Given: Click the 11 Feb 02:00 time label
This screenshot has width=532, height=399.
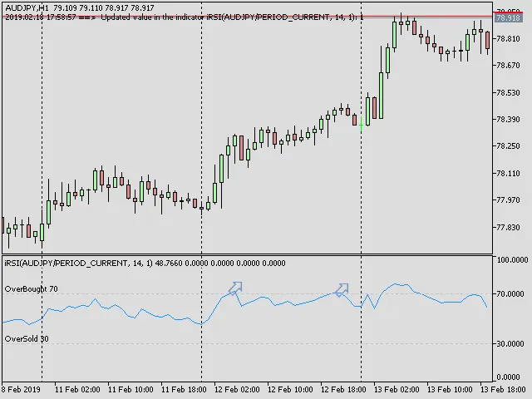Looking at the screenshot, I should 78,389.
